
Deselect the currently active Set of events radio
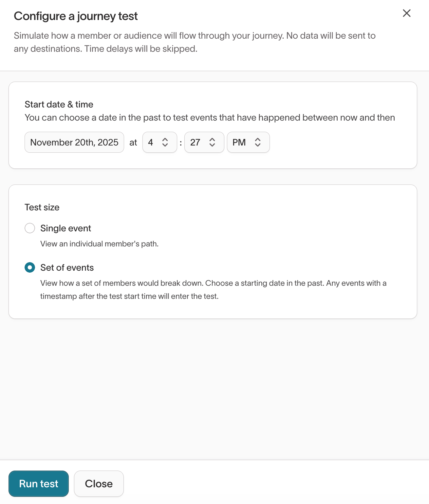[29, 267]
